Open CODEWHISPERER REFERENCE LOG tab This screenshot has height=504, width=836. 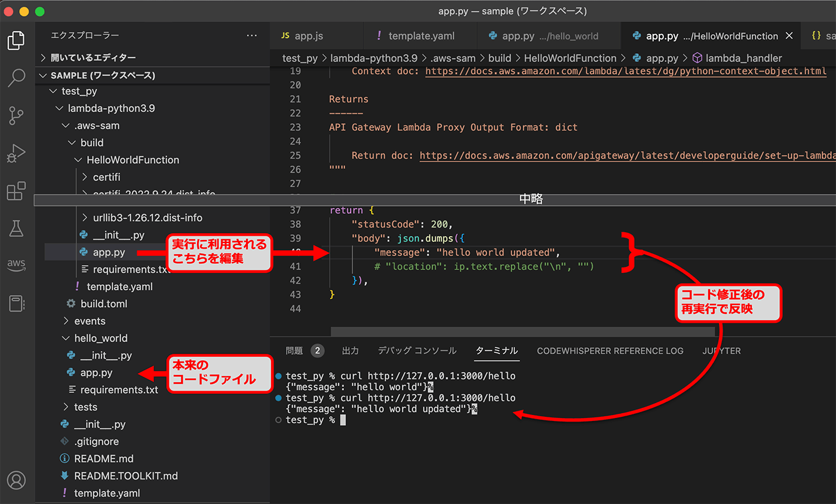[610, 351]
